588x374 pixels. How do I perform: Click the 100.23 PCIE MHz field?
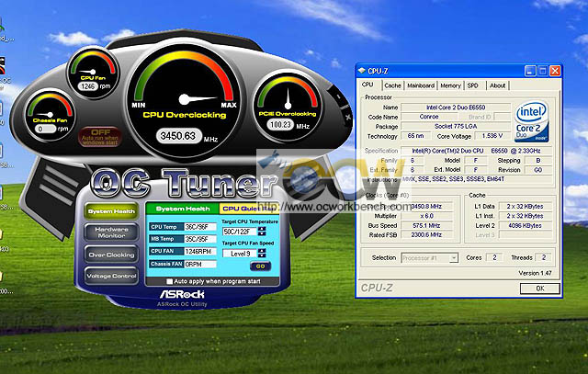tap(281, 125)
